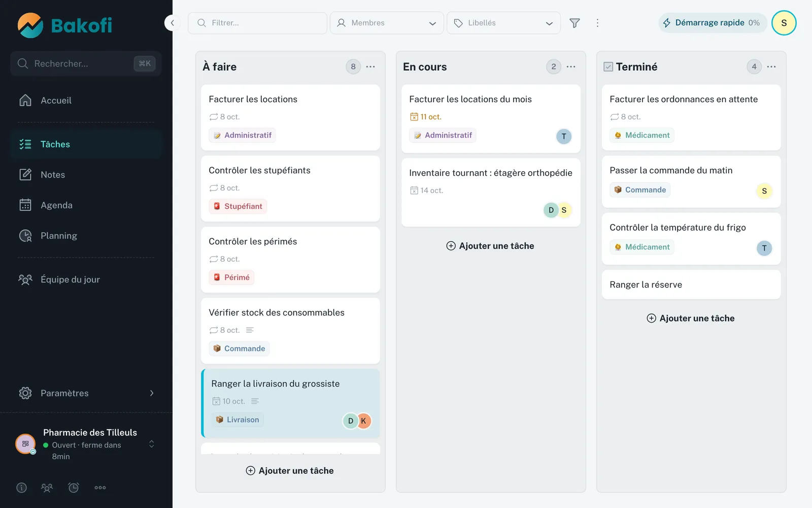812x508 pixels.
Task: Click the team icon in sidebar footer
Action: (47, 488)
